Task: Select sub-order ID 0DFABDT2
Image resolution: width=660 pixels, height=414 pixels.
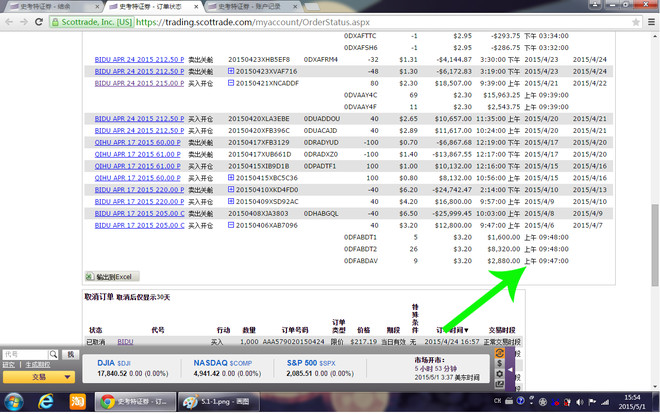Action: pos(360,249)
